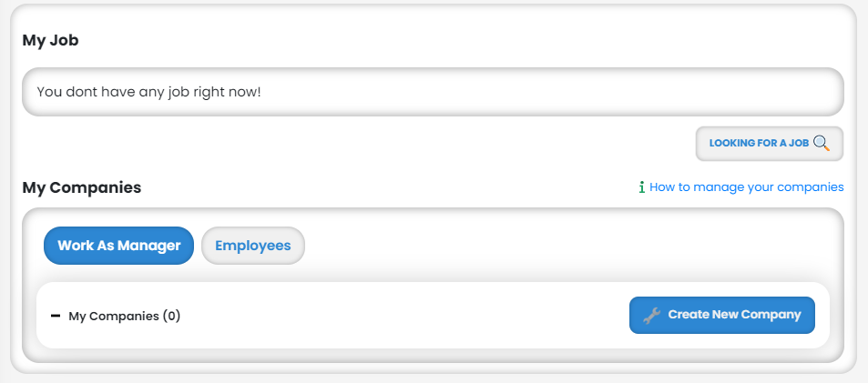Screen dimensions: 868x383
Task: Click the My Job section heading
Action: click(50, 41)
